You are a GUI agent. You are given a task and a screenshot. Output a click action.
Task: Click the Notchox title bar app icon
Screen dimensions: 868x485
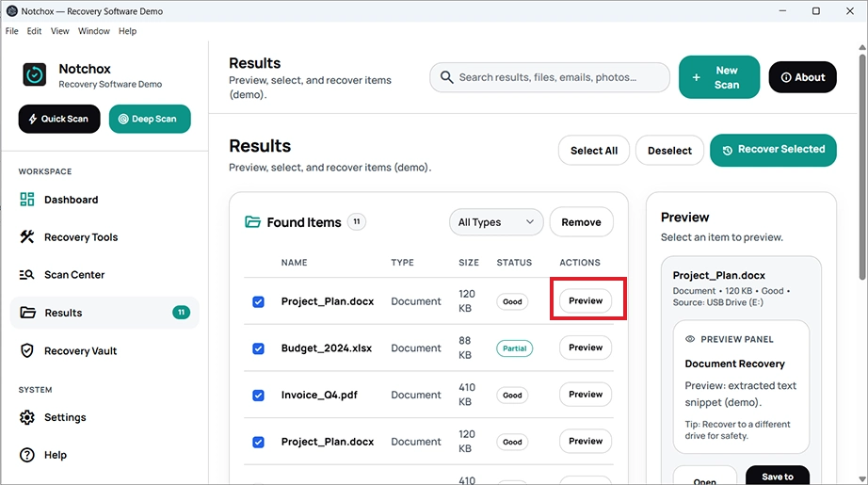pos(11,11)
